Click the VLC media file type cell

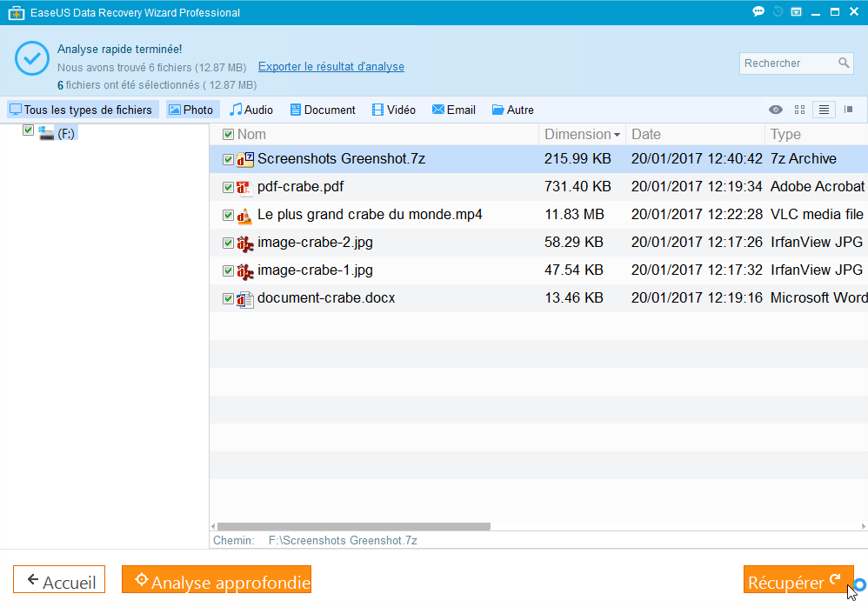click(817, 215)
